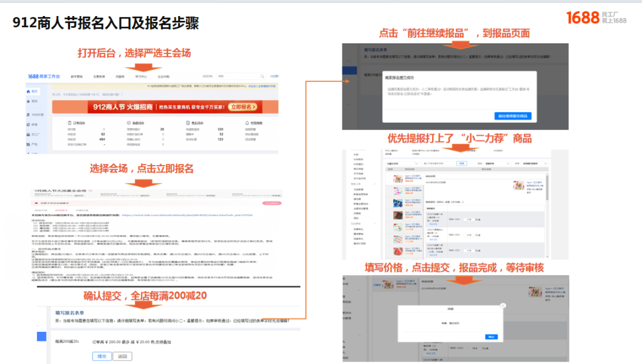Click the 填写报名表单 heading
This screenshot has width=642, height=364.
pyautogui.click(x=70, y=313)
